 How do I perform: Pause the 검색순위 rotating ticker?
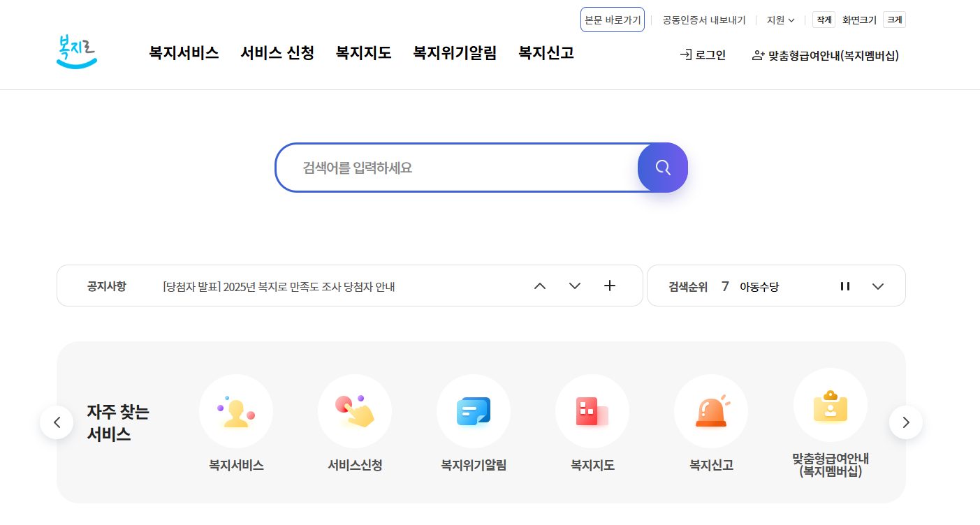845,286
